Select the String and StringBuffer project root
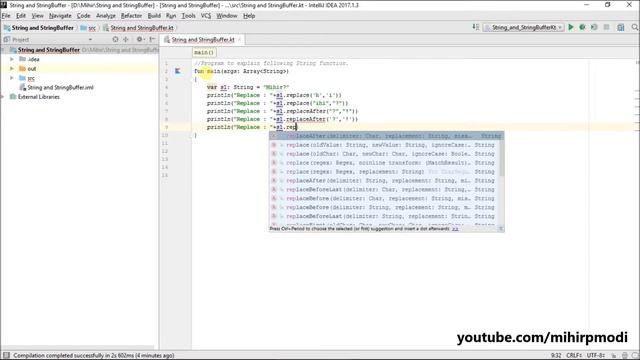The width and height of the screenshot is (640, 360). 49,50
